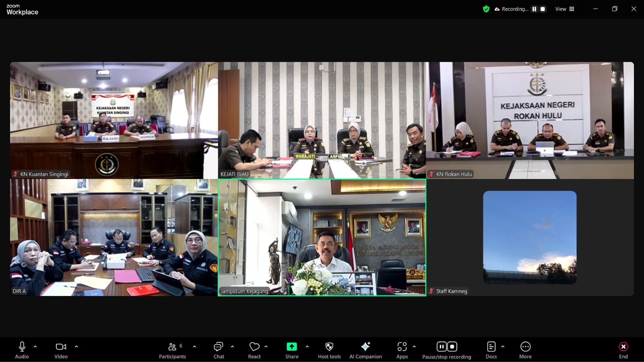Click the green Share screen icon
644x362 pixels.
click(x=291, y=347)
